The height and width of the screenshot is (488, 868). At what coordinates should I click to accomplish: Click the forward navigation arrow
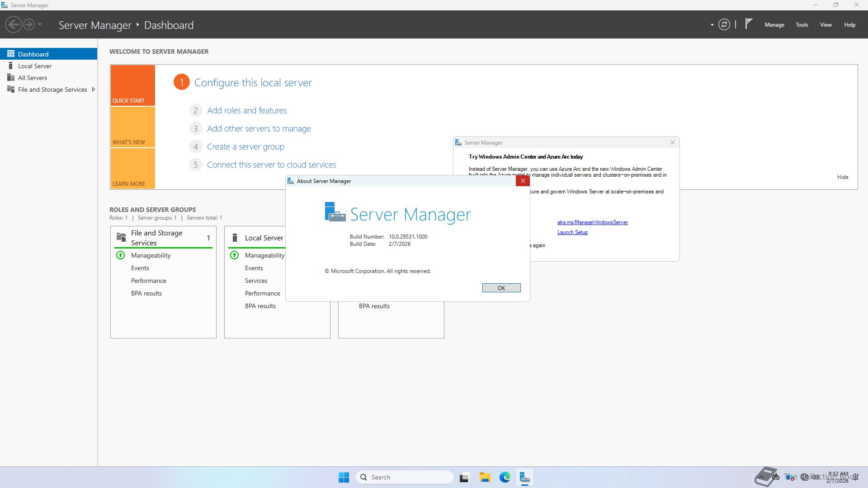tap(28, 24)
